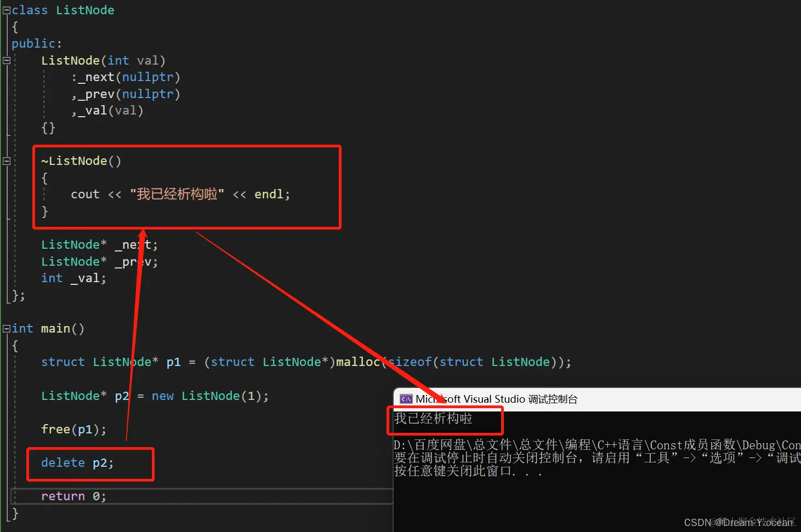The width and height of the screenshot is (801, 532).
Task: Click the 'int _val;' member declaration
Action: point(73,278)
